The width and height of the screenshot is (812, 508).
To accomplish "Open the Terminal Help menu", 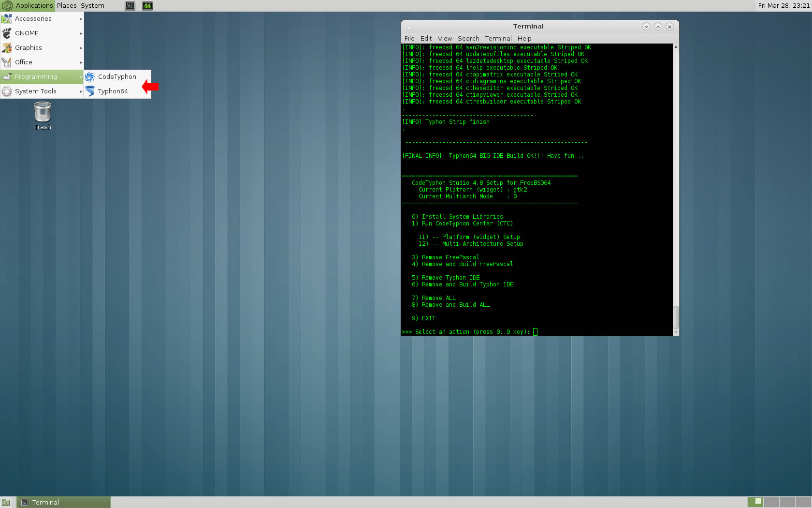I will (x=524, y=38).
